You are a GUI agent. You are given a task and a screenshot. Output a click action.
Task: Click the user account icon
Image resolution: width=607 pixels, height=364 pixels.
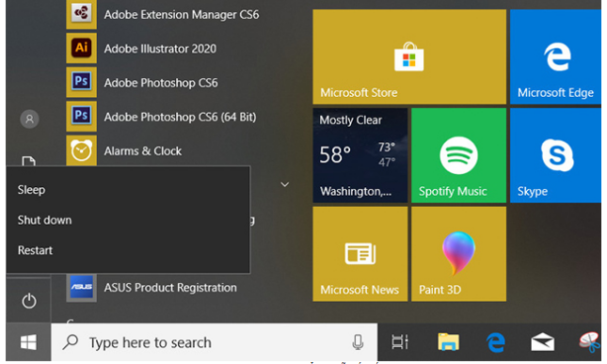point(29,119)
